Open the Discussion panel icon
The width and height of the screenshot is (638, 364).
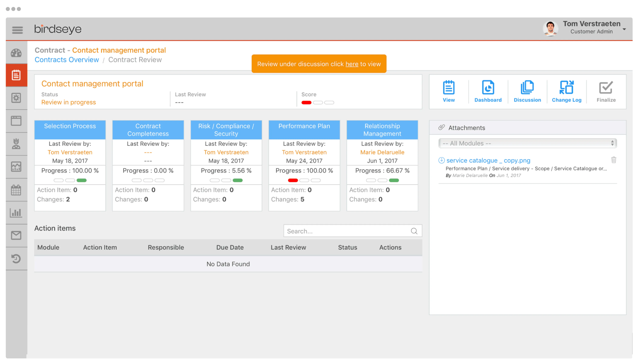click(527, 88)
